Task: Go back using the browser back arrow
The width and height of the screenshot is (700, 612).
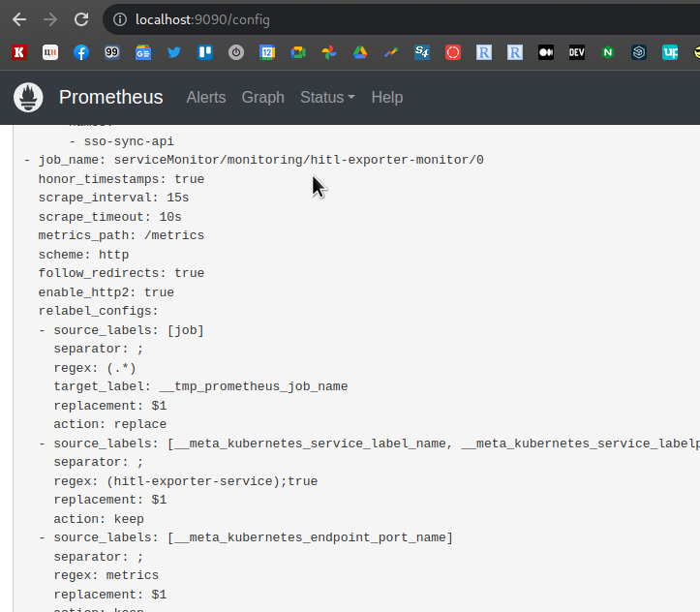Action: coord(19,19)
